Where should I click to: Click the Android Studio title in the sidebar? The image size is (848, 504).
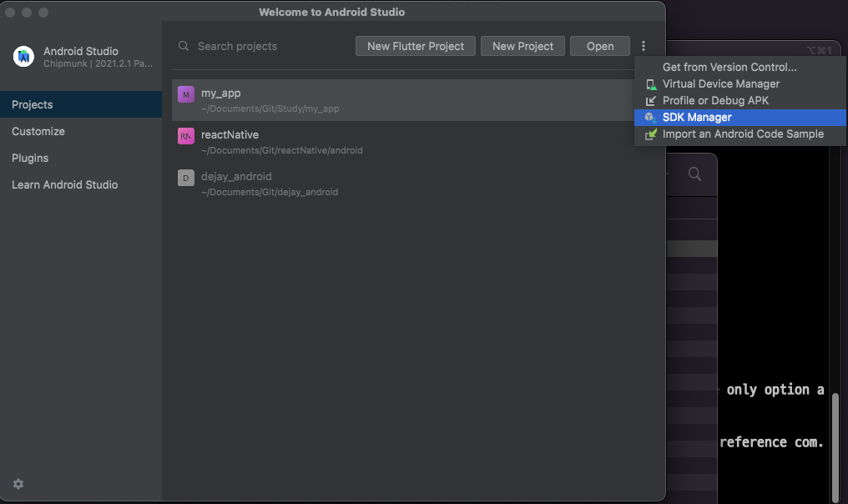pyautogui.click(x=81, y=51)
